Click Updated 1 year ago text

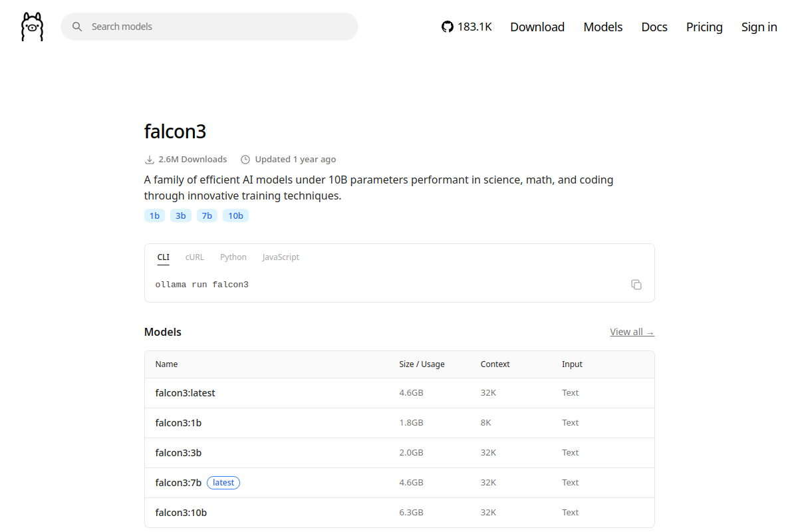coord(295,160)
